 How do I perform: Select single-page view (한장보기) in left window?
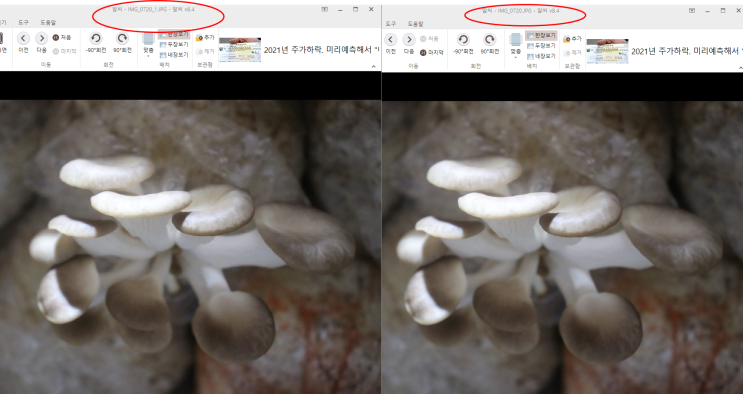tap(173, 35)
